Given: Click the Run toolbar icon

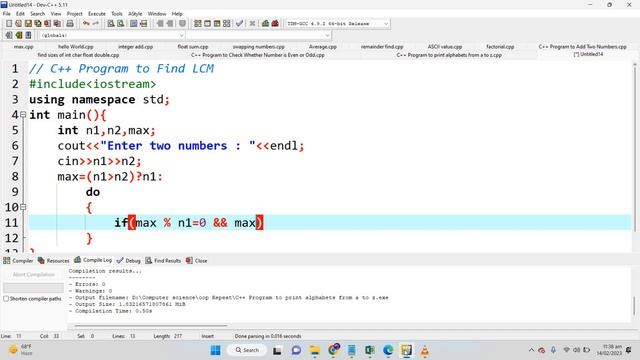Looking at the screenshot, I should point(207,24).
